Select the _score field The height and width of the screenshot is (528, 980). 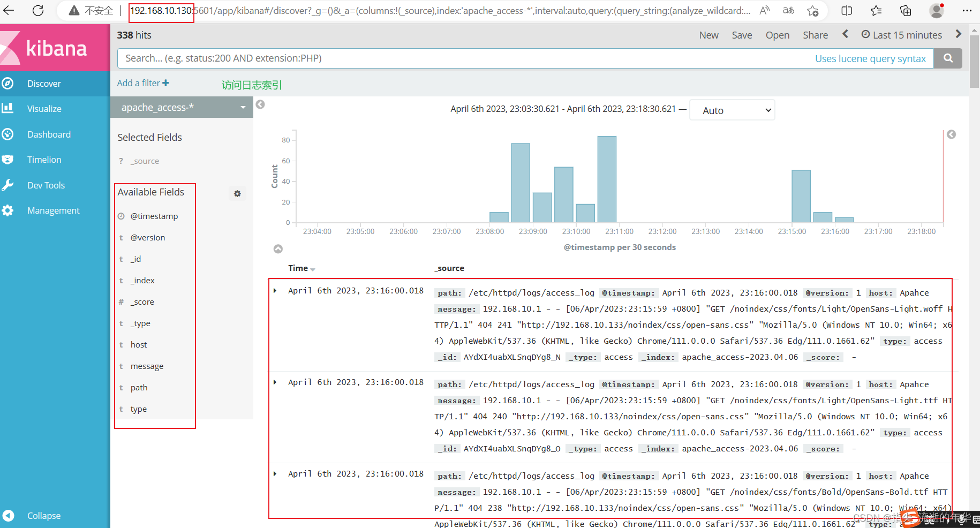pos(142,302)
